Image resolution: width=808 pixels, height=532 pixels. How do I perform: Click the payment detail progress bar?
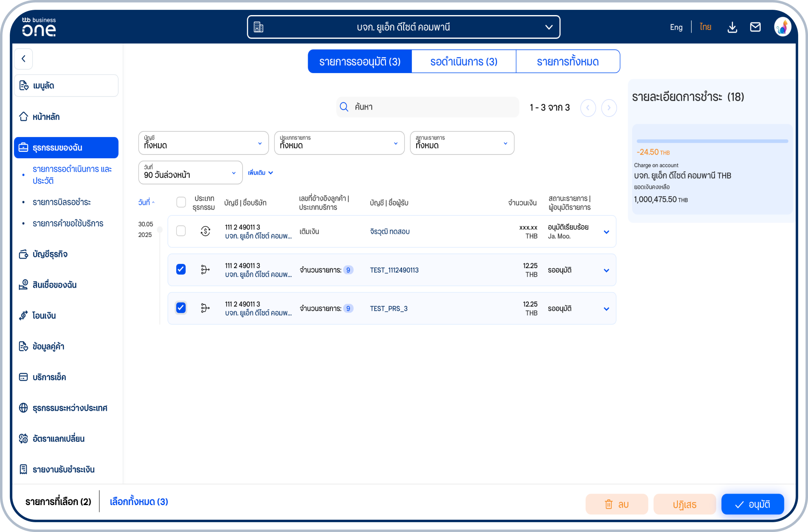(x=712, y=141)
